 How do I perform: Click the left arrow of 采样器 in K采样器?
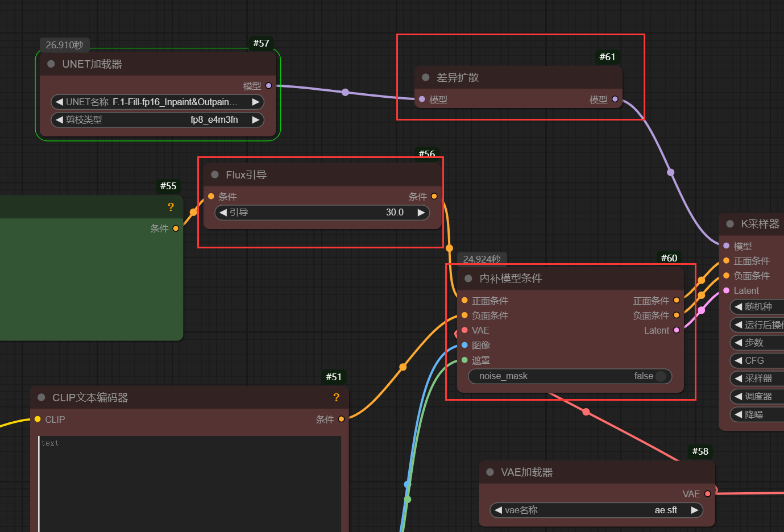(x=738, y=379)
